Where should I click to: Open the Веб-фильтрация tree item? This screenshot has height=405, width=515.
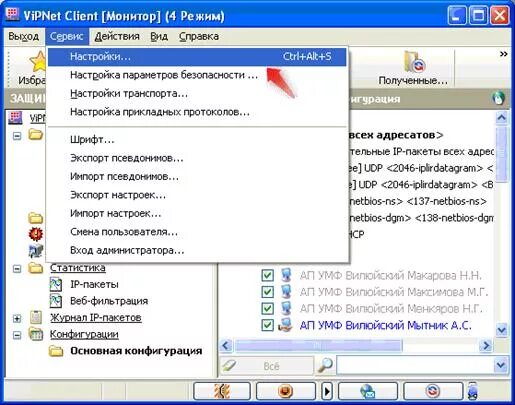point(109,301)
